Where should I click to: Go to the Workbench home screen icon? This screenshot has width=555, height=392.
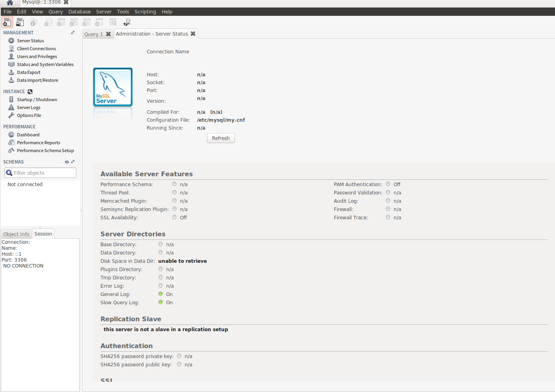tap(10, 3)
